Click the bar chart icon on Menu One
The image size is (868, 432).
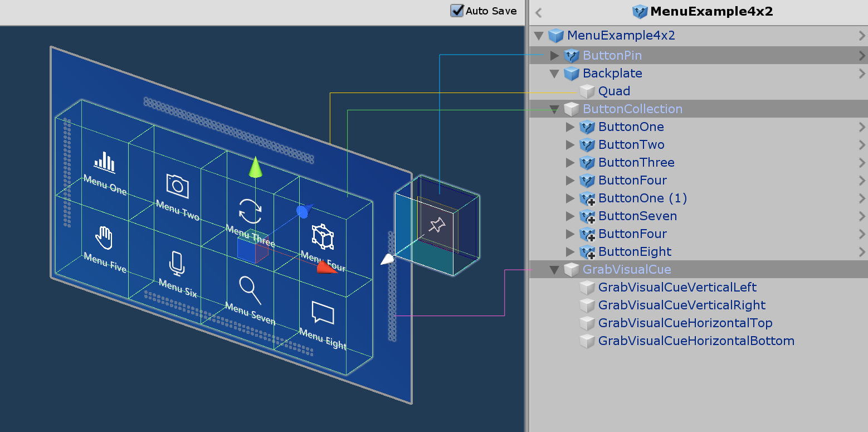103,162
